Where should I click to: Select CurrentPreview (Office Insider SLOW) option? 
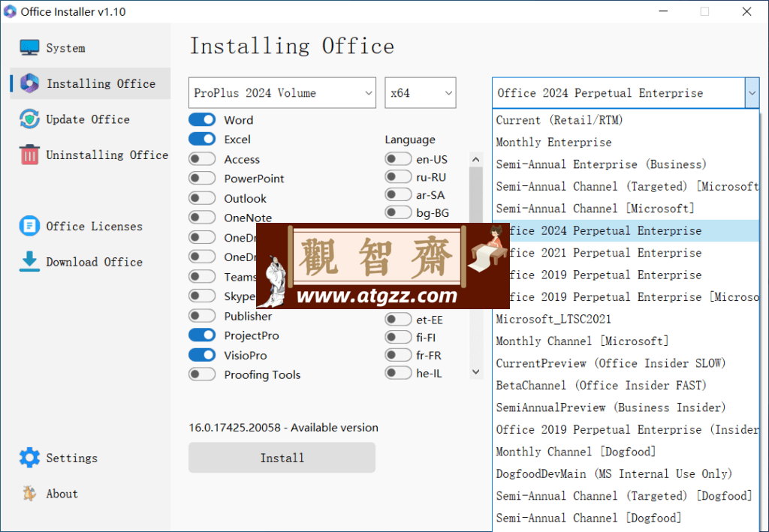(626, 363)
